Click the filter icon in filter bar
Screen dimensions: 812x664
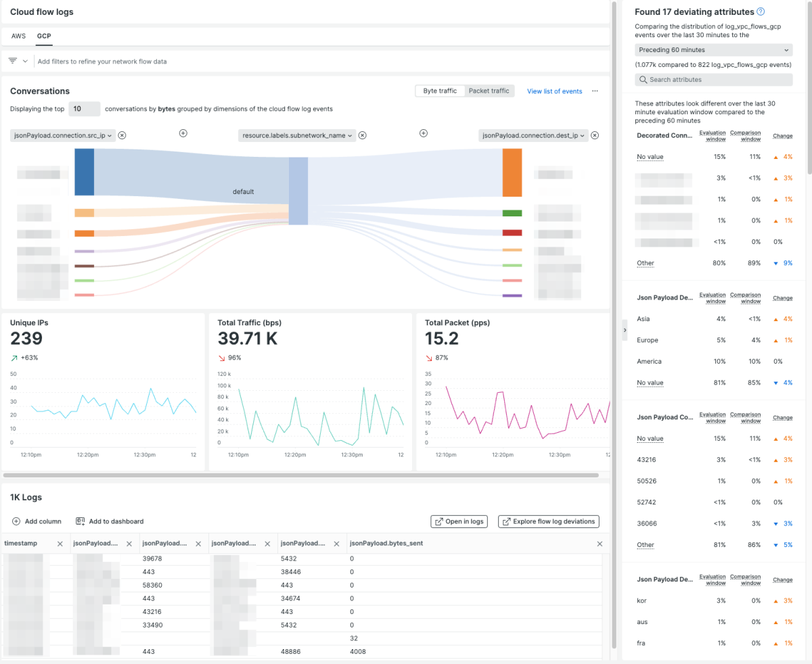click(x=13, y=61)
